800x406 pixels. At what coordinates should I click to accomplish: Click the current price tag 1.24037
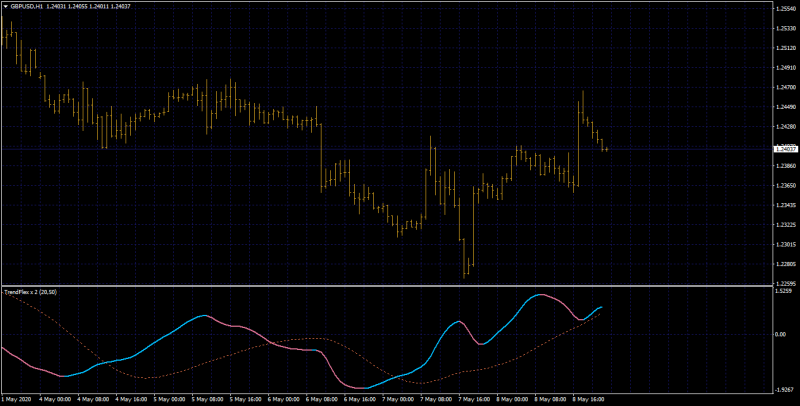pos(786,149)
